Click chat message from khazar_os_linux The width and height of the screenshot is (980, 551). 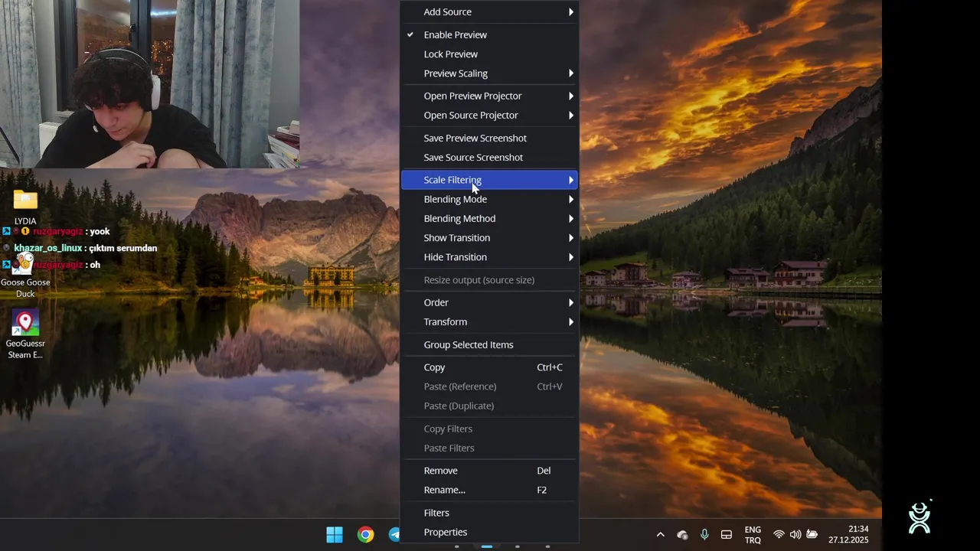80,248
